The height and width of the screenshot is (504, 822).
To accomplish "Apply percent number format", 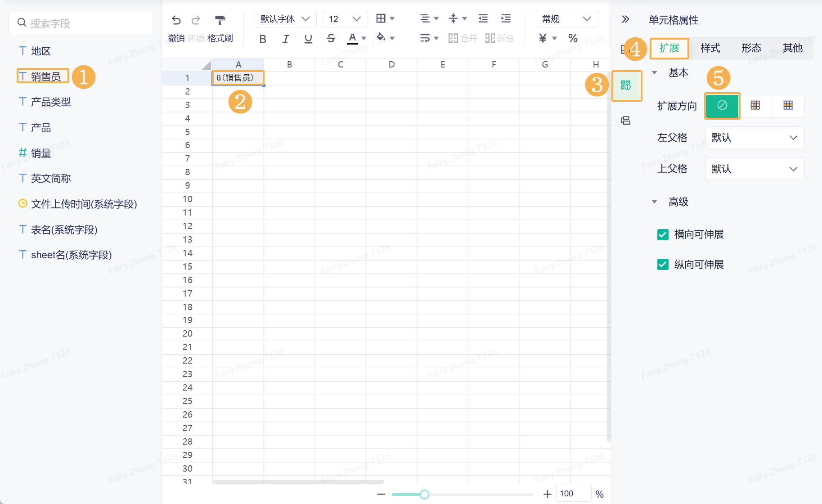I will (573, 38).
